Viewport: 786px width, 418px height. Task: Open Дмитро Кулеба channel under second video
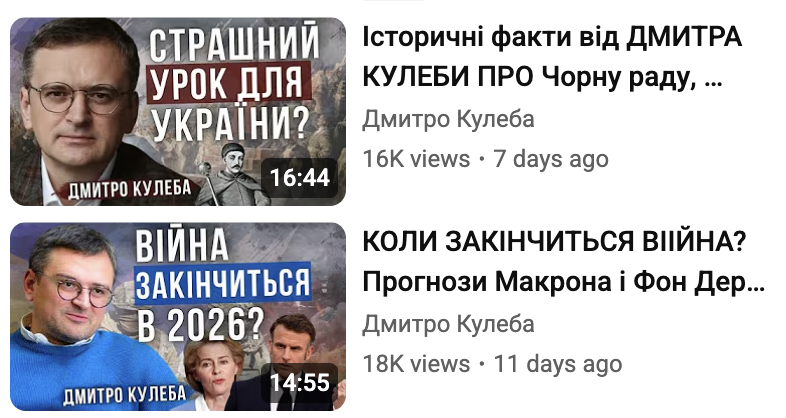448,324
